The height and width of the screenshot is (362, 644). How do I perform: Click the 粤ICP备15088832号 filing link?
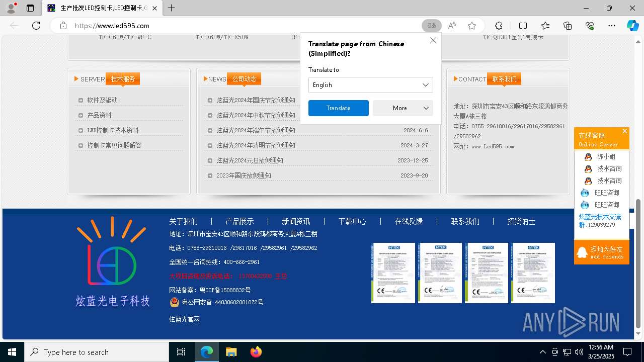tap(225, 290)
